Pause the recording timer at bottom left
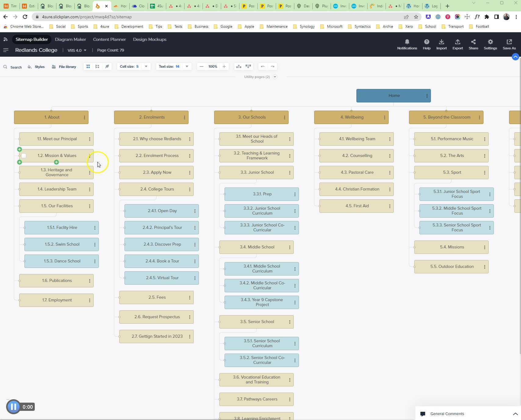Screen dimensions: 521x420 point(13,407)
